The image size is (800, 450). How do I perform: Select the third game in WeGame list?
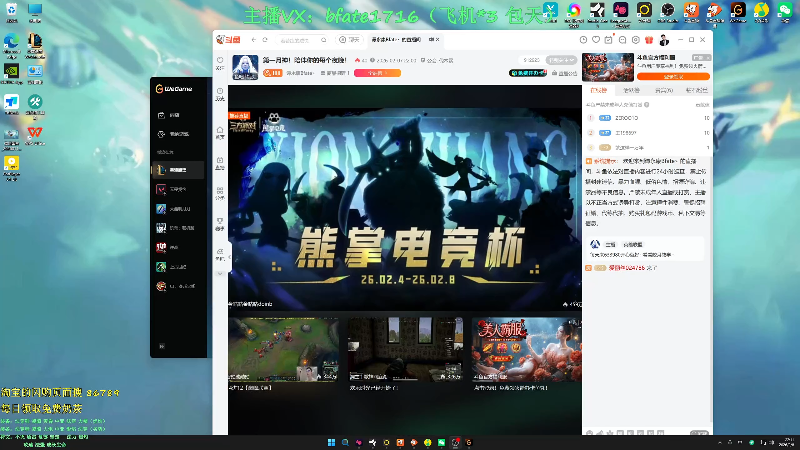click(178, 209)
